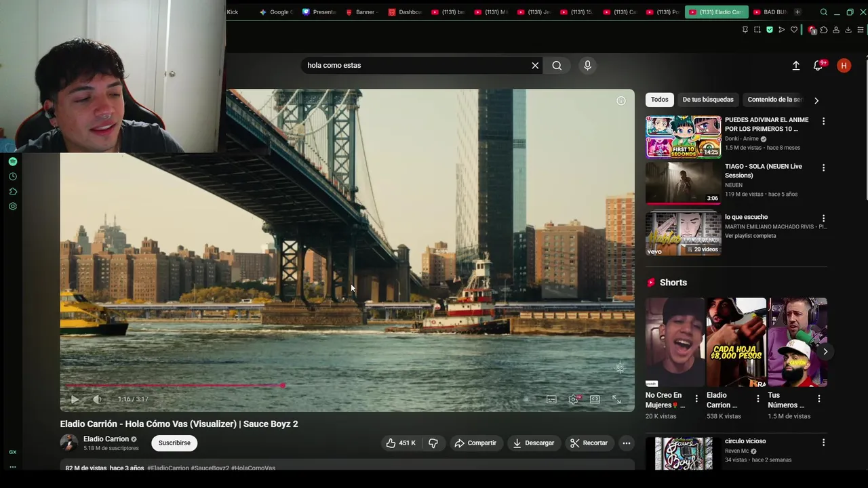Image resolution: width=868 pixels, height=488 pixels.
Task: Like the video (451 K)
Action: 401,443
